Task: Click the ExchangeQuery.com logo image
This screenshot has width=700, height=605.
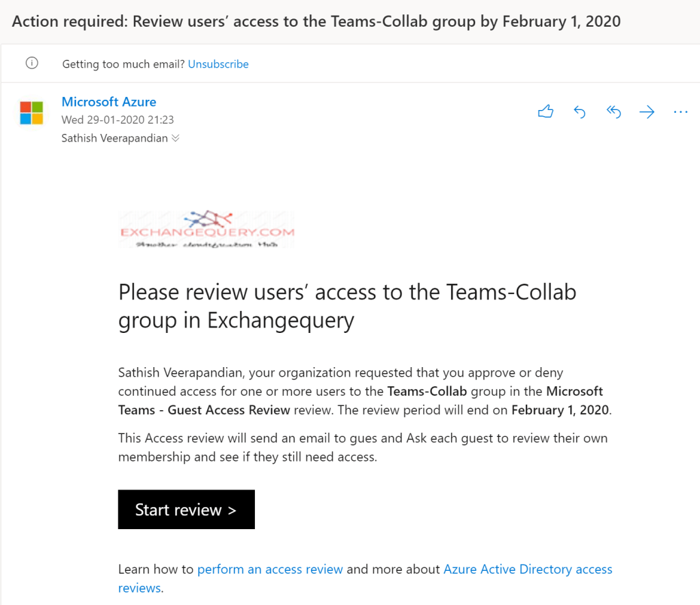Action: click(207, 229)
